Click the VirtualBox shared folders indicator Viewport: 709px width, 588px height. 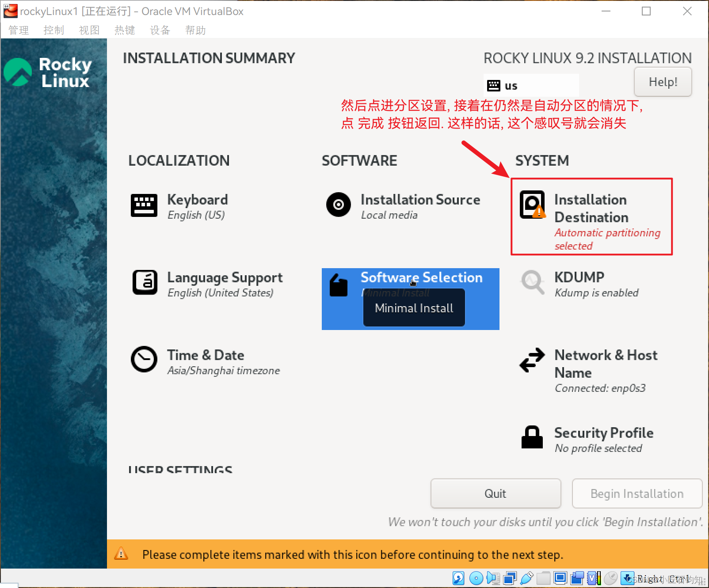pos(543,578)
